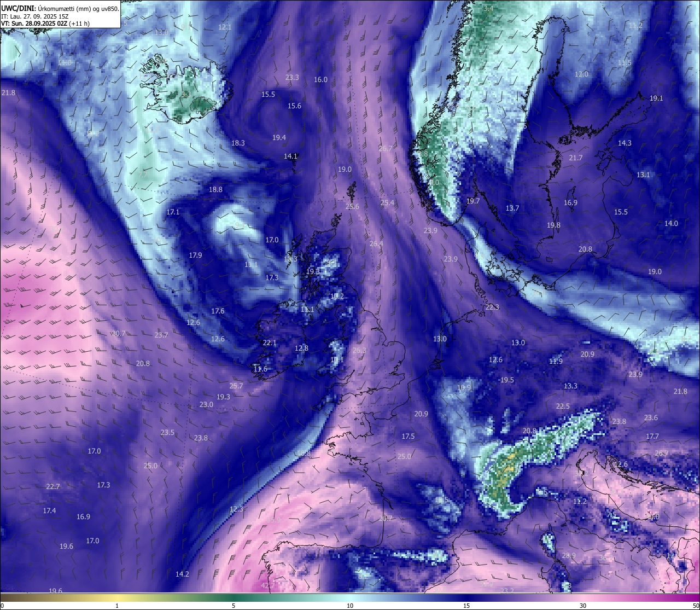
Task: Click the map value 12.8 over Ireland
Action: 301,348
